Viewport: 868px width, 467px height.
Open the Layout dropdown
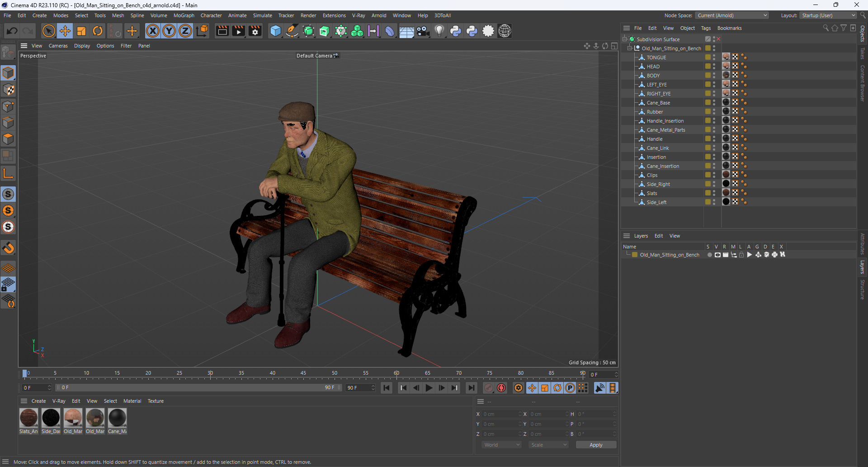coord(829,15)
